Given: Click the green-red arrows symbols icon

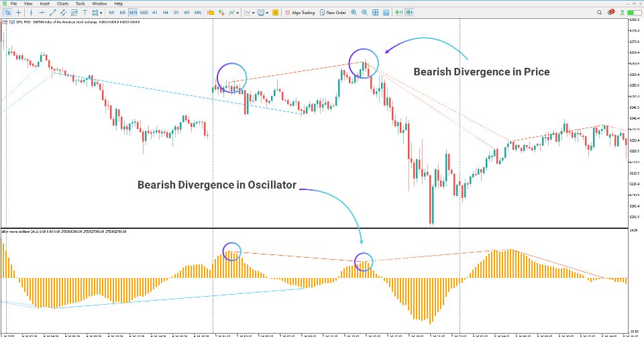Looking at the screenshot, I should (222, 13).
